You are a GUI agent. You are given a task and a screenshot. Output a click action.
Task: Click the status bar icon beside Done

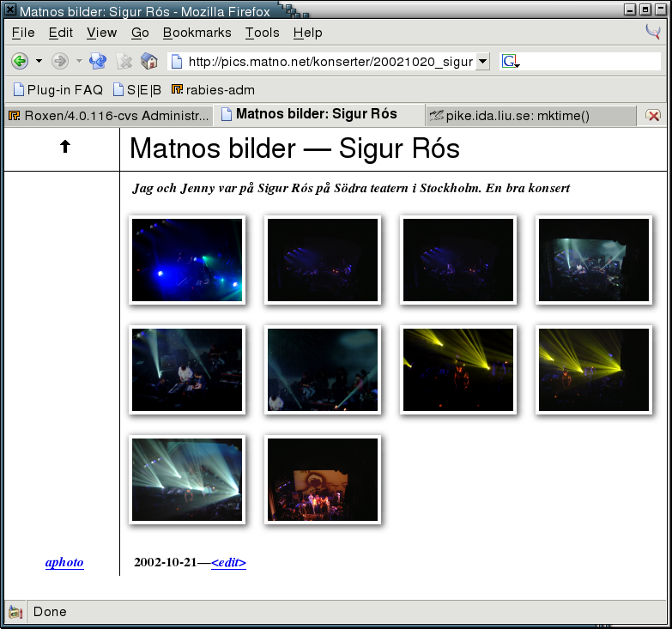15,612
